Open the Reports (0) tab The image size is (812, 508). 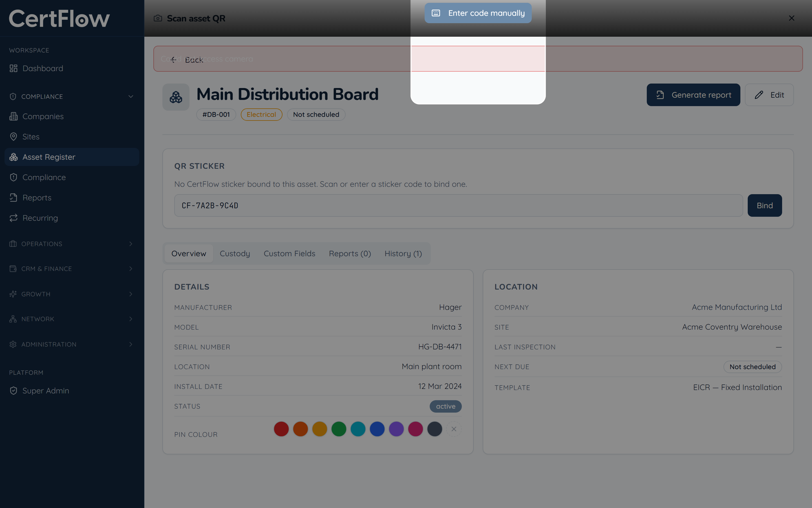[x=350, y=254]
